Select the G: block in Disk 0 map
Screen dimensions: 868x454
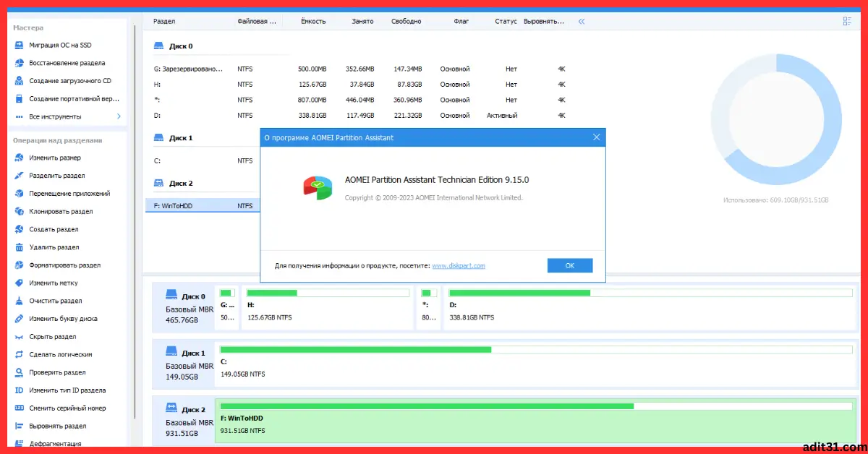[228, 307]
